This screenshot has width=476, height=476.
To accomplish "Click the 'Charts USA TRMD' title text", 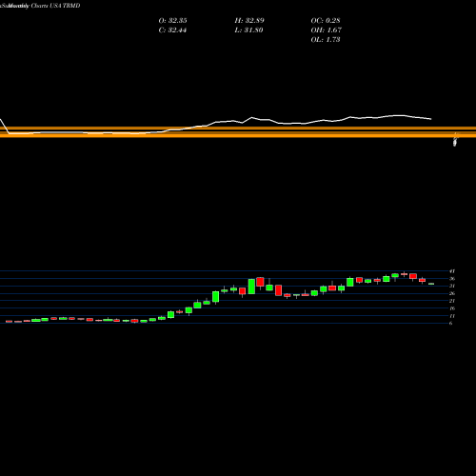I will [56, 6].
